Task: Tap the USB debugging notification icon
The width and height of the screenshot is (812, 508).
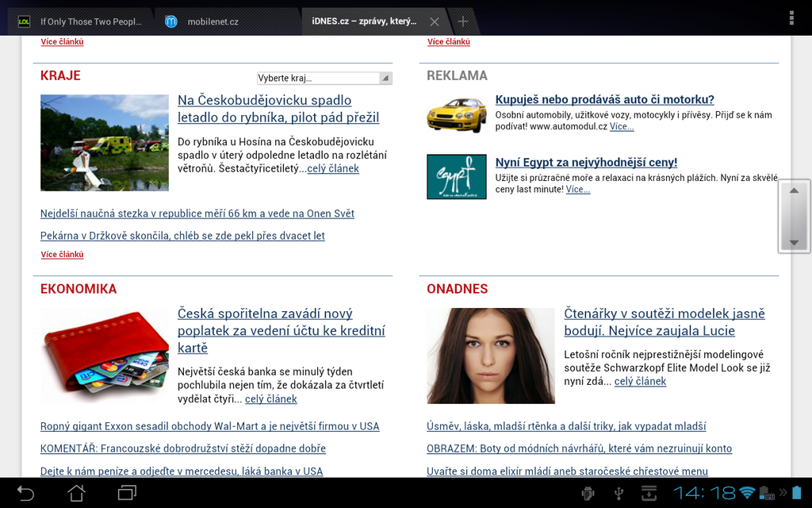Action: (588, 493)
